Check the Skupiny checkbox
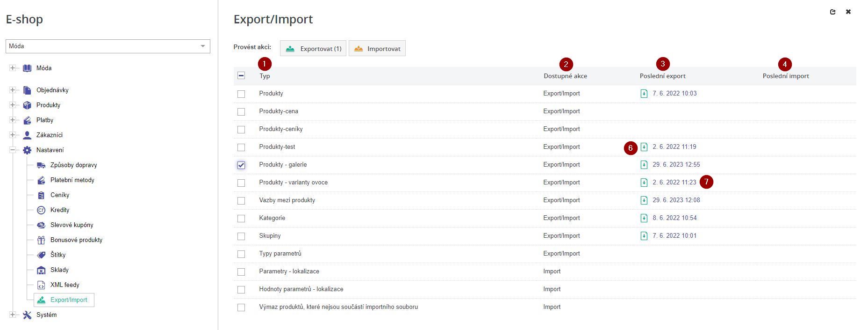 [241, 236]
